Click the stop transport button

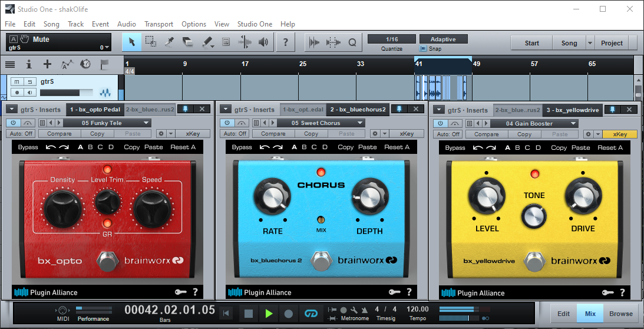coord(249,314)
